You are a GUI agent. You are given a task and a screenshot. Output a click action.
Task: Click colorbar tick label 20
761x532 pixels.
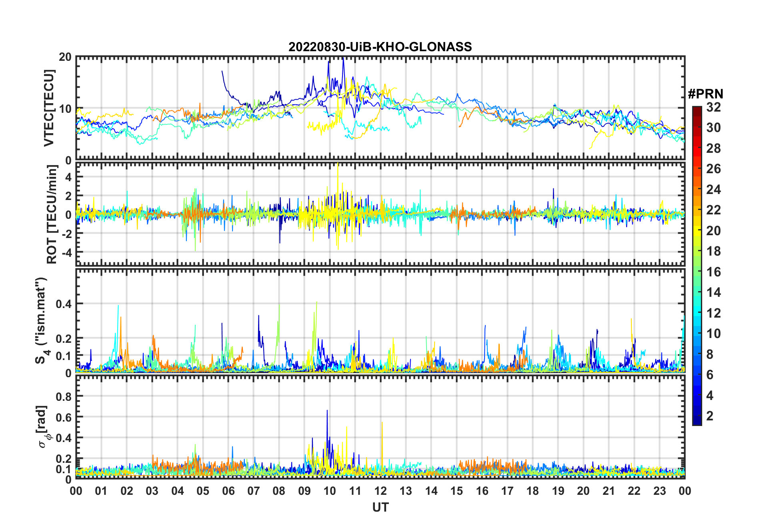pyautogui.click(x=713, y=231)
